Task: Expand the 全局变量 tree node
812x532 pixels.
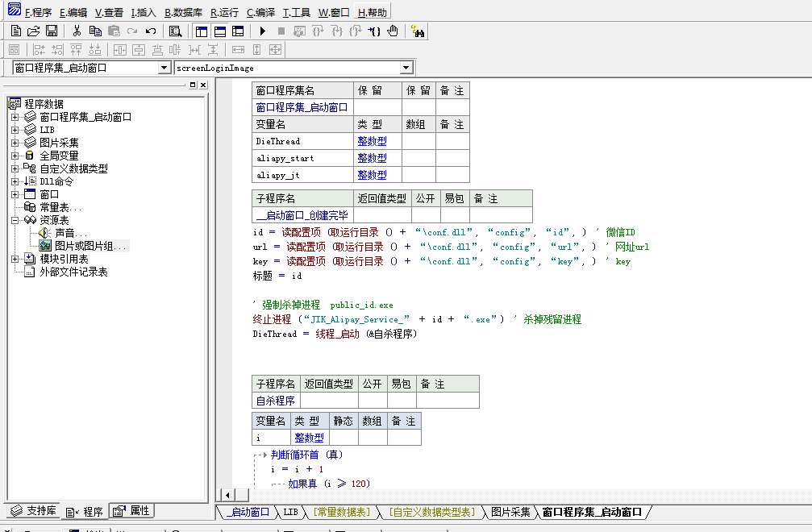Action: 15,155
